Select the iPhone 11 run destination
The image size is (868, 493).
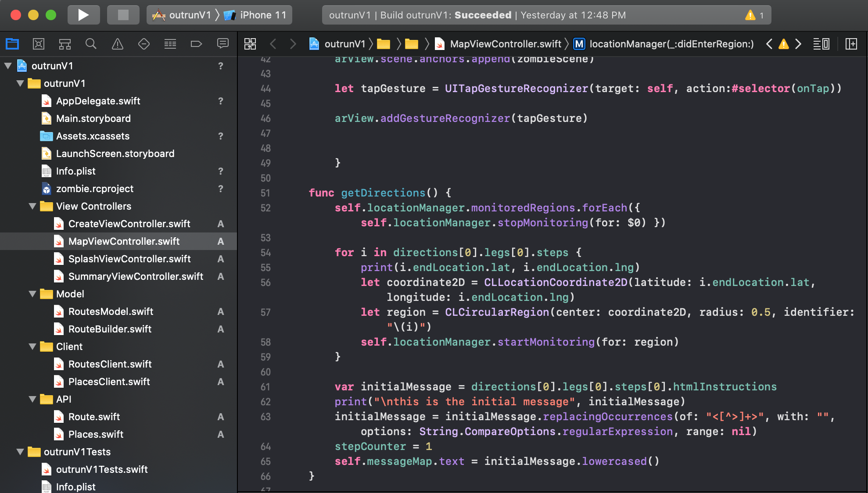click(262, 15)
